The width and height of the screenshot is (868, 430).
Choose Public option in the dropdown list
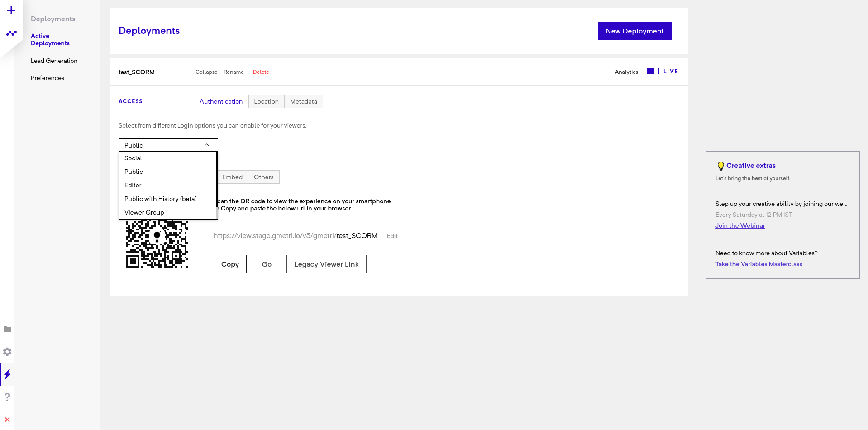167,172
